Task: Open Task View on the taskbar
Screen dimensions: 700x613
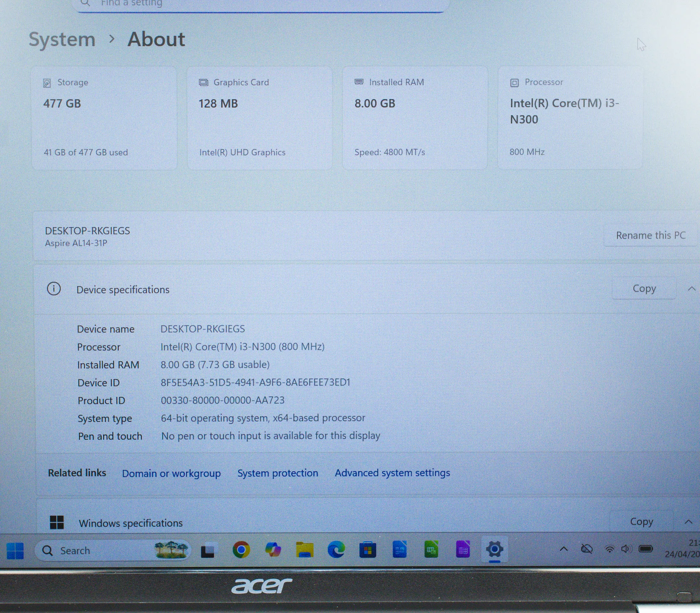Action: pyautogui.click(x=208, y=550)
